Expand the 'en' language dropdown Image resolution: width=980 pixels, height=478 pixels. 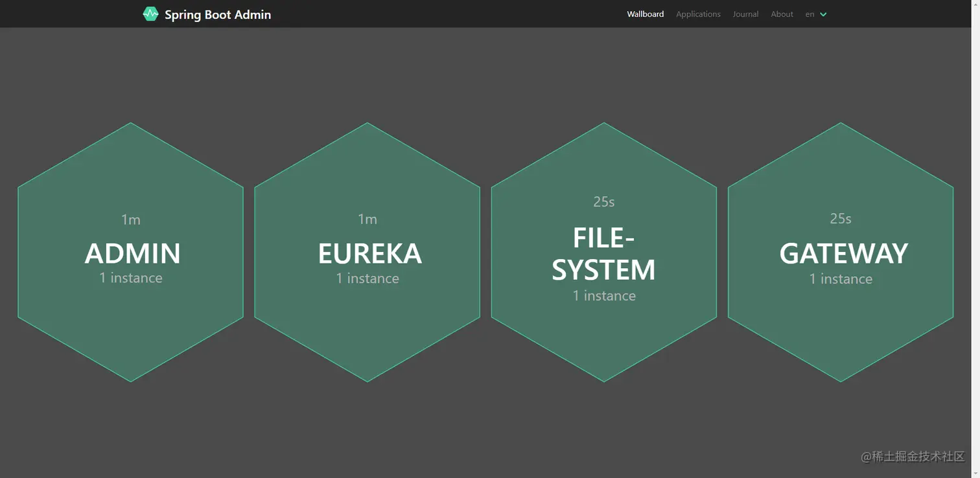click(816, 14)
